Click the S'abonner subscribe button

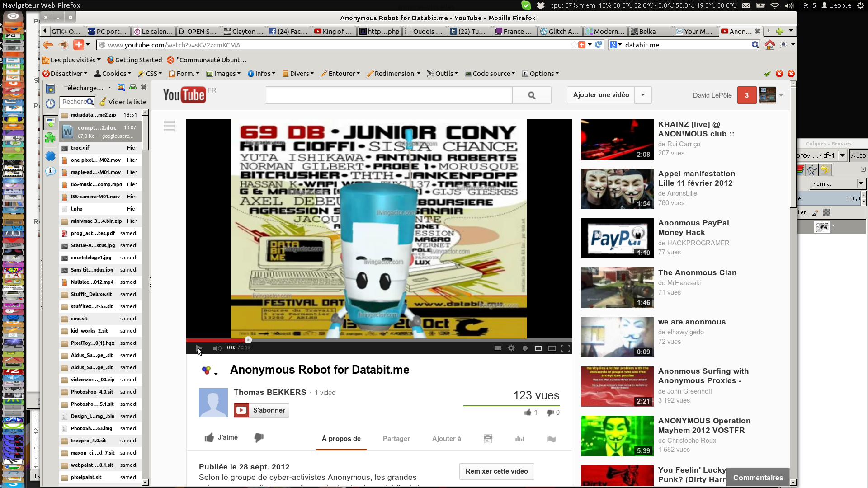(x=262, y=410)
